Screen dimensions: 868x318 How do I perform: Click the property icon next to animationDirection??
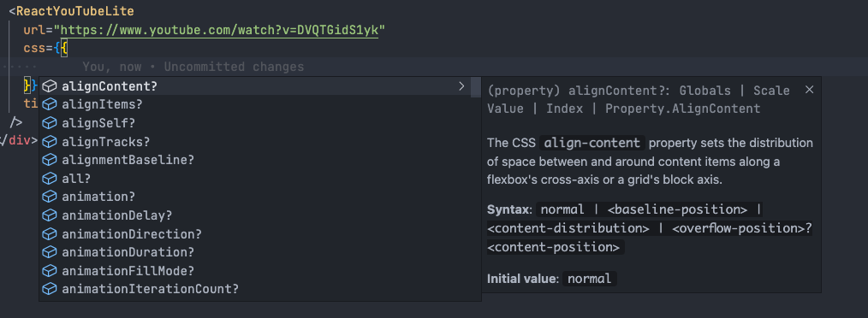pyautogui.click(x=50, y=234)
